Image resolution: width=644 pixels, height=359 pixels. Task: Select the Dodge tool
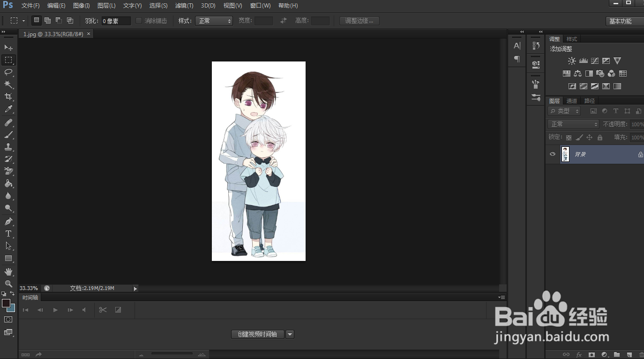point(8,208)
